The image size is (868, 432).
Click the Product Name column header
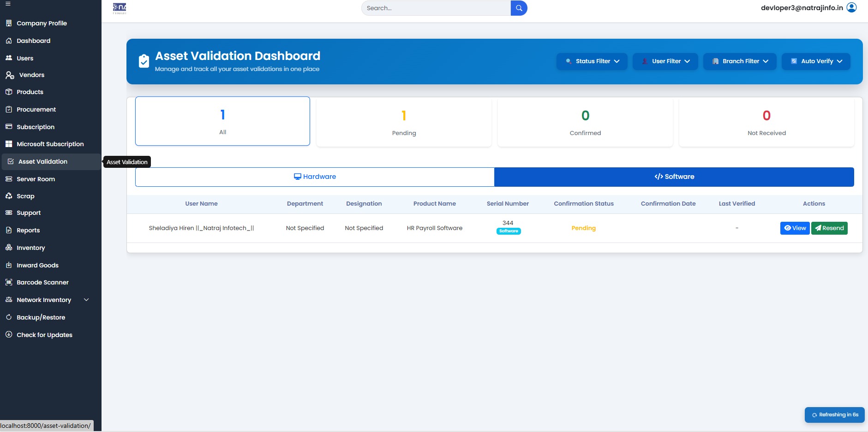435,204
